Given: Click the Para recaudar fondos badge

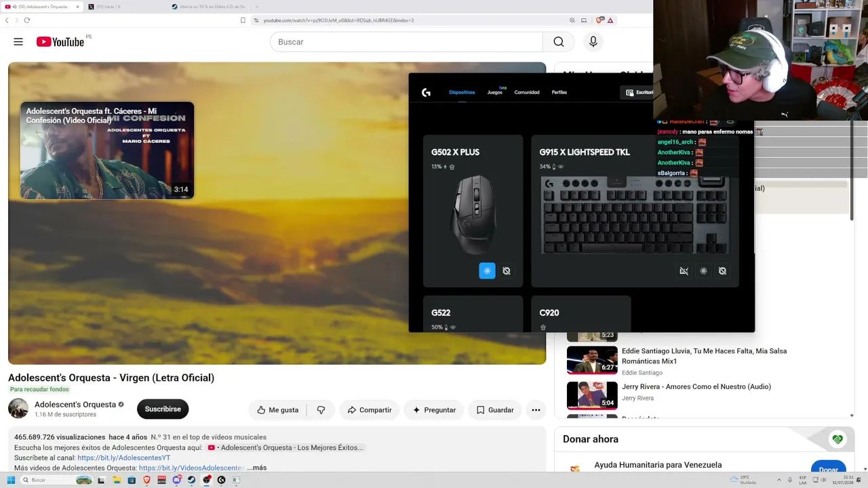Looking at the screenshot, I should [x=39, y=390].
